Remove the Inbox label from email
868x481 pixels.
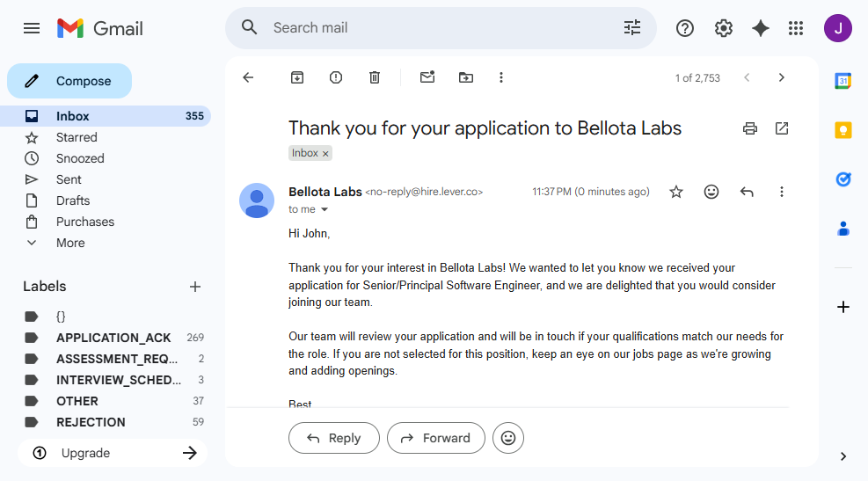click(325, 154)
